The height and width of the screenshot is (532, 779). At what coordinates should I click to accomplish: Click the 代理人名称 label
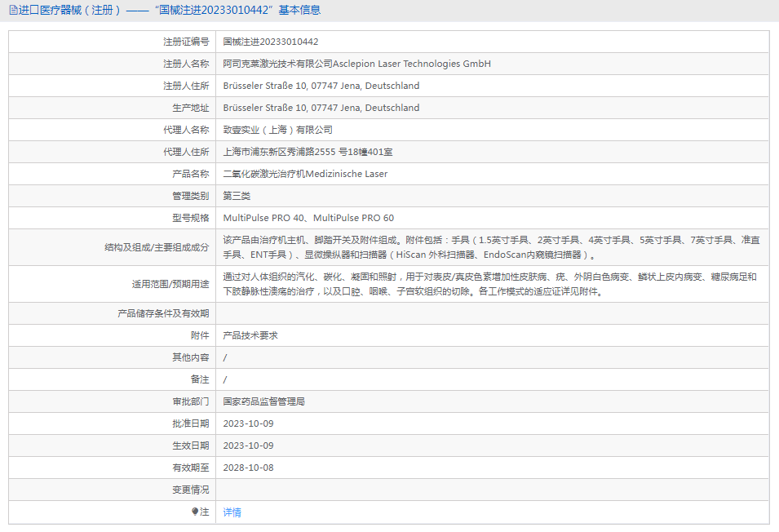tap(186, 130)
